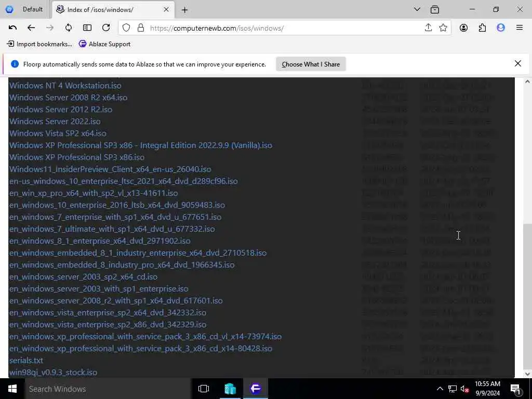The height and width of the screenshot is (399, 532).
Task: Click en_win_xp_pro_x64_with_sp2_vl_x13-41611.iso
Action: pyautogui.click(x=94, y=193)
